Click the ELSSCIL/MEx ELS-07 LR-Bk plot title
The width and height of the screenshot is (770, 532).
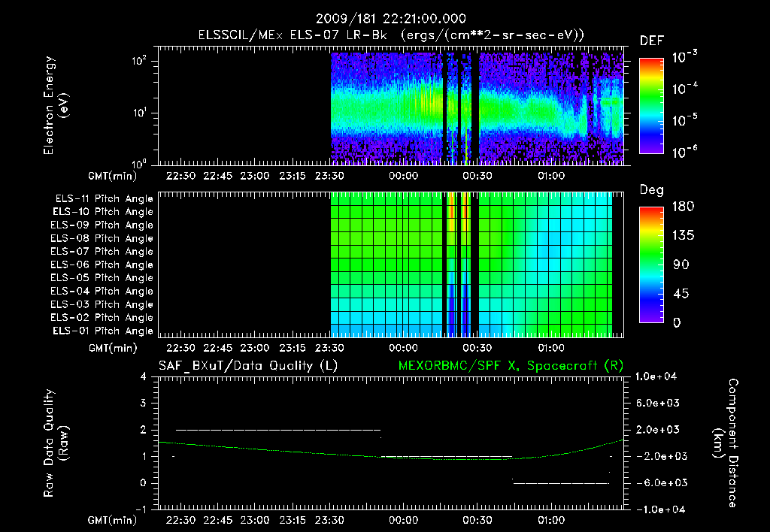pos(391,35)
